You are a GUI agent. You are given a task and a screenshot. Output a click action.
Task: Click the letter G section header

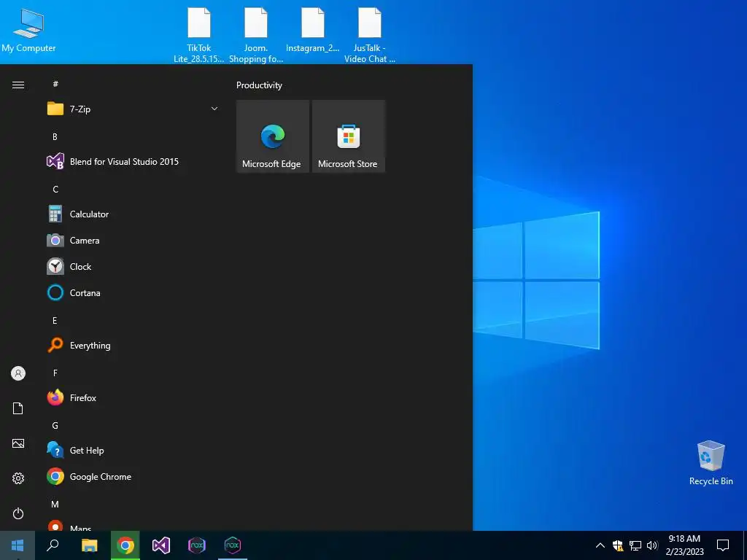pos(55,425)
